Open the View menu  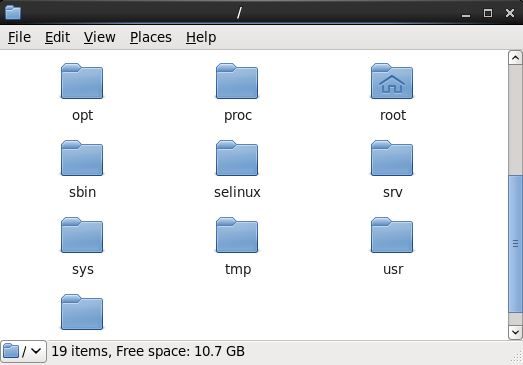100,37
